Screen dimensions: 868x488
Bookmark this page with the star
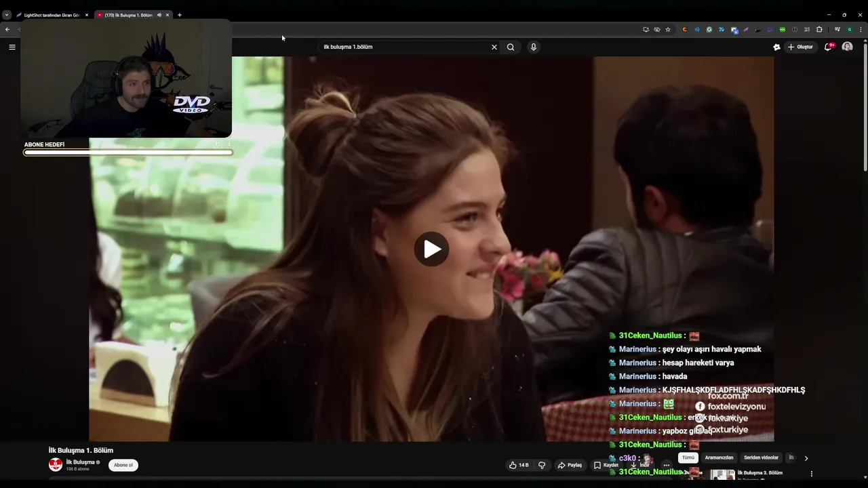click(668, 29)
